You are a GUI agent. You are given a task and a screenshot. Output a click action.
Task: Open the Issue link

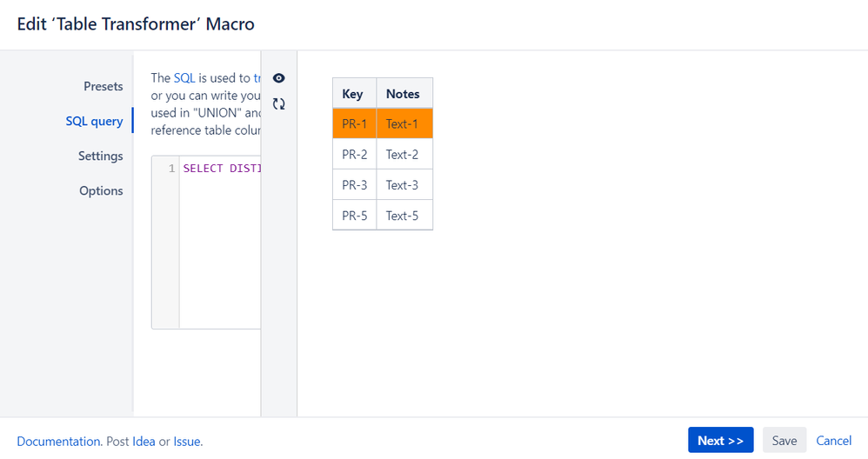click(x=186, y=442)
